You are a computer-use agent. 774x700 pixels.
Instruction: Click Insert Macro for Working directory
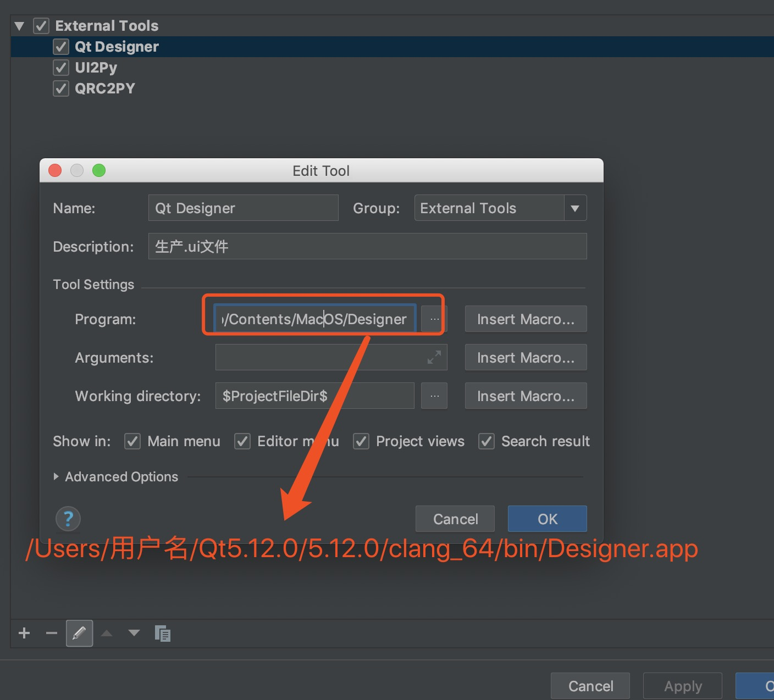click(526, 396)
